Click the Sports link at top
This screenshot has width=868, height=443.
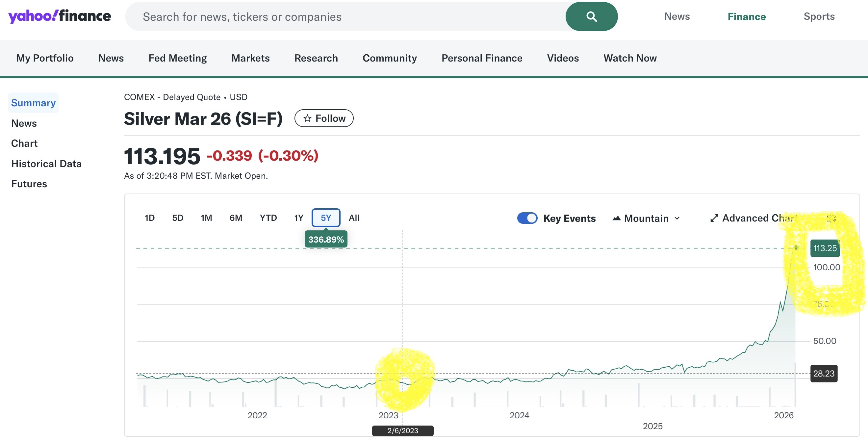point(818,16)
